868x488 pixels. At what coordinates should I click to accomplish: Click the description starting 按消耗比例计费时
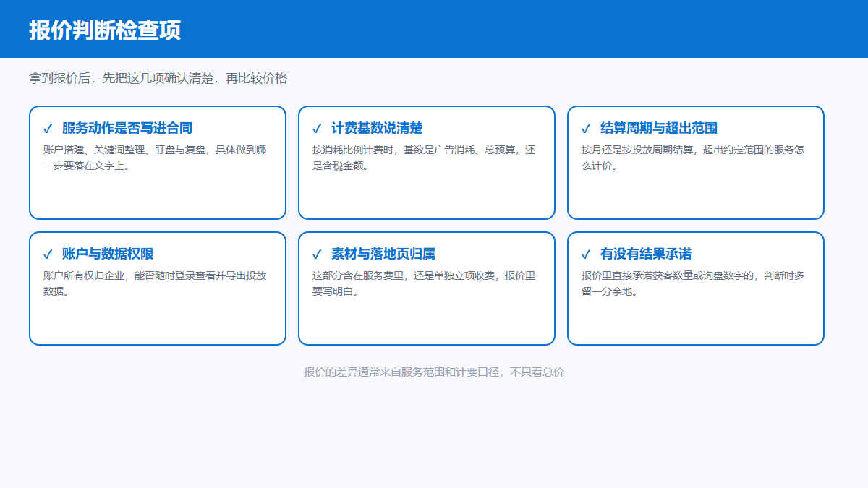tap(424, 158)
